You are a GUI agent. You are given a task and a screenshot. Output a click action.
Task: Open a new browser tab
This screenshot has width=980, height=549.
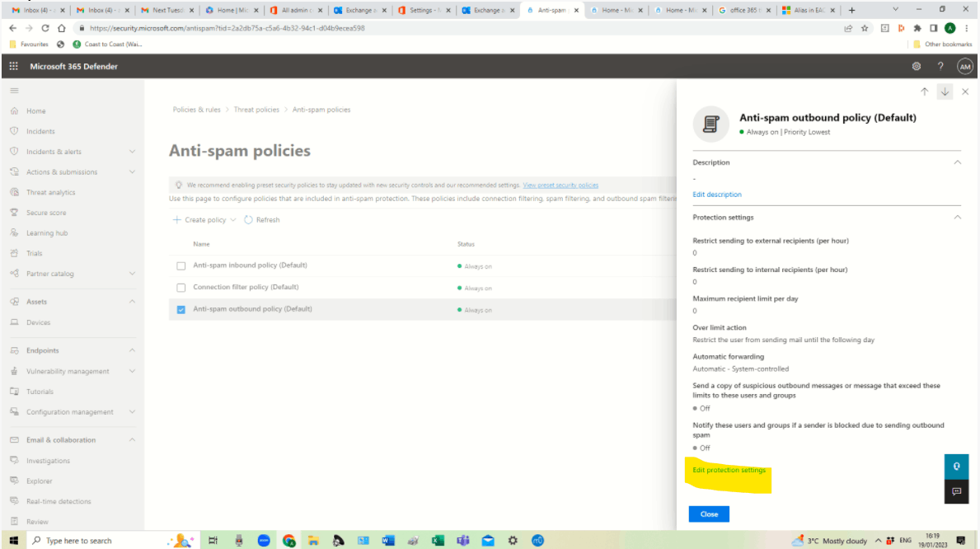click(x=851, y=10)
